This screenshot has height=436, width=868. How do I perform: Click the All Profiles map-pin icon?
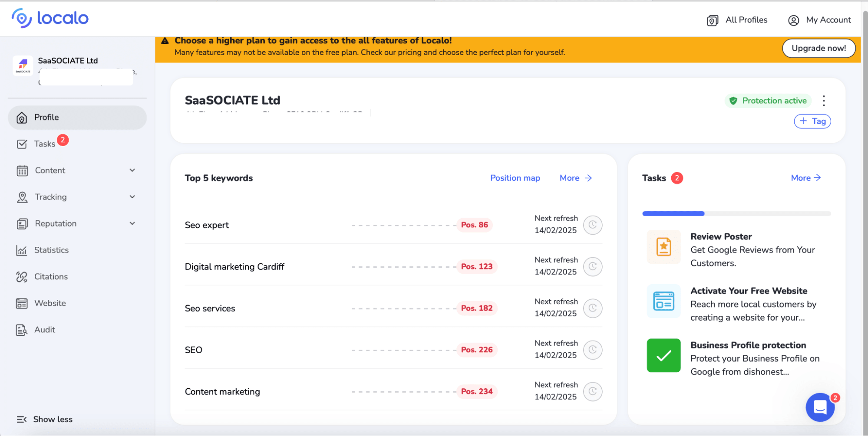713,20
